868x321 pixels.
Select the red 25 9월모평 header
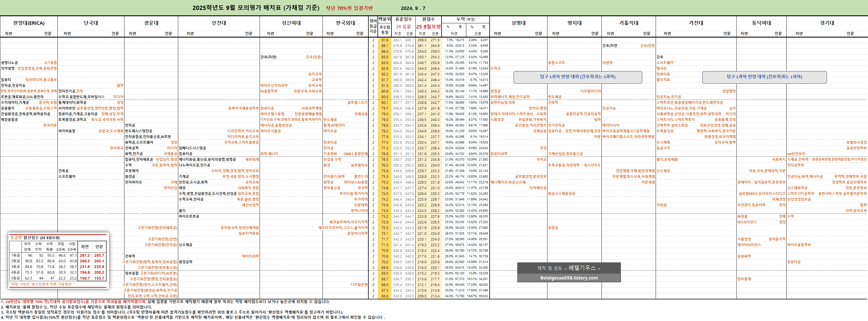click(x=428, y=27)
